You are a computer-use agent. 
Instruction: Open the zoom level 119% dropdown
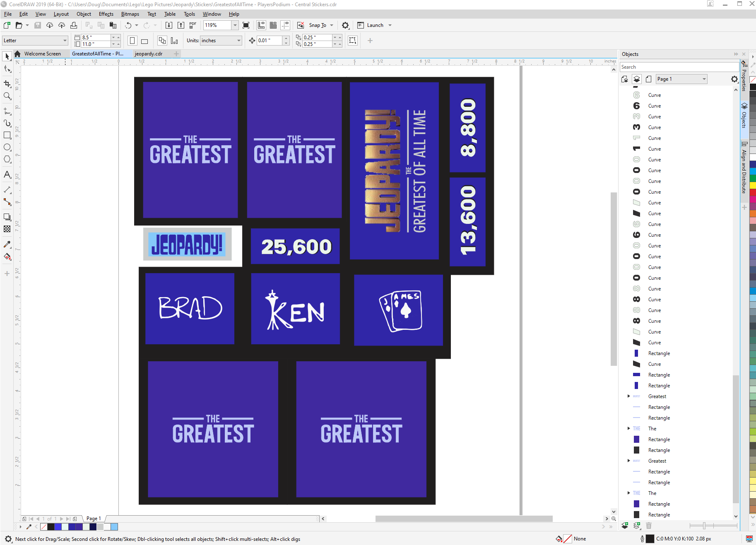(x=235, y=25)
